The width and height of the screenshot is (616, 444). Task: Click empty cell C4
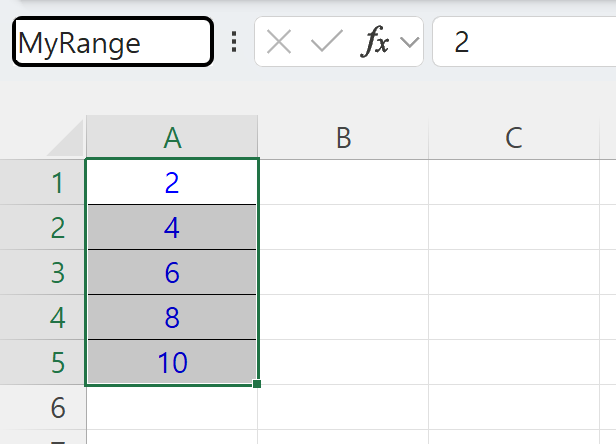pos(514,317)
